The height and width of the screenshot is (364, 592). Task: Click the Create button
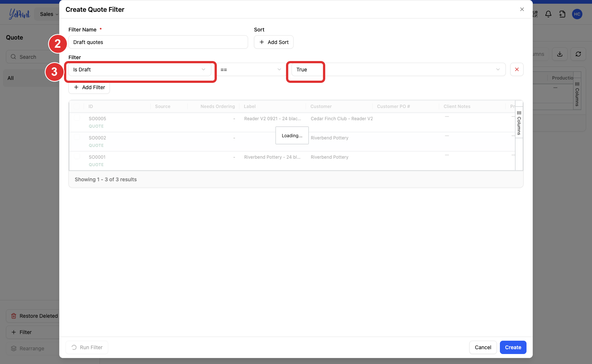pyautogui.click(x=513, y=347)
